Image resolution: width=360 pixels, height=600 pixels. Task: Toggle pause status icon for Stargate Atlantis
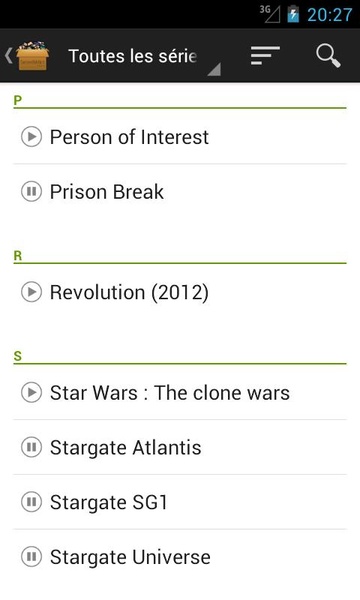tap(31, 447)
